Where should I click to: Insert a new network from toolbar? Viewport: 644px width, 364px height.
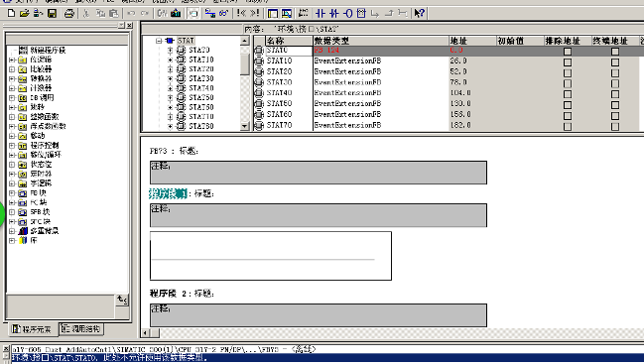coord(303,14)
